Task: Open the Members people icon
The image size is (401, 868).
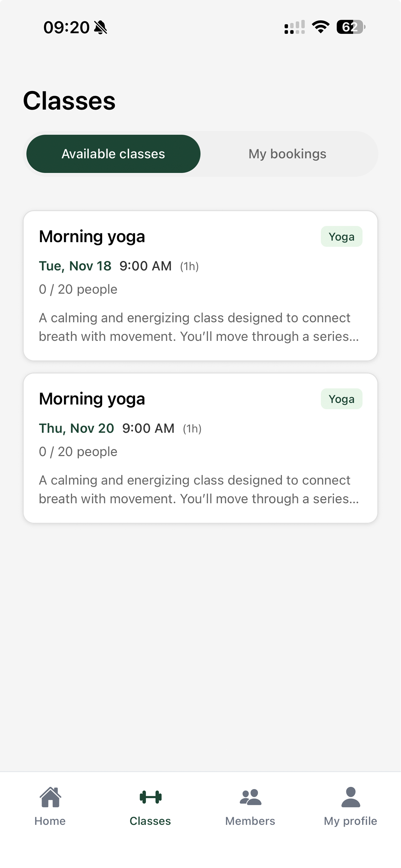Action: point(250,797)
